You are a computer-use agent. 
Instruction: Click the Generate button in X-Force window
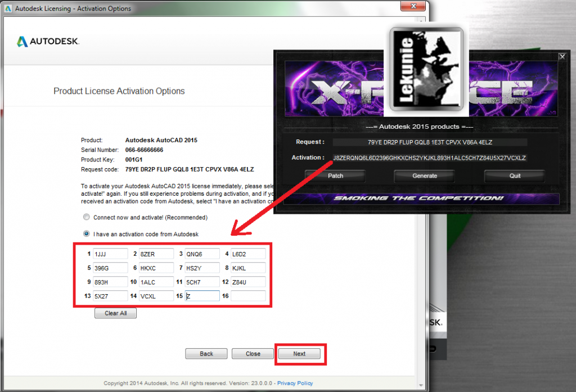424,176
